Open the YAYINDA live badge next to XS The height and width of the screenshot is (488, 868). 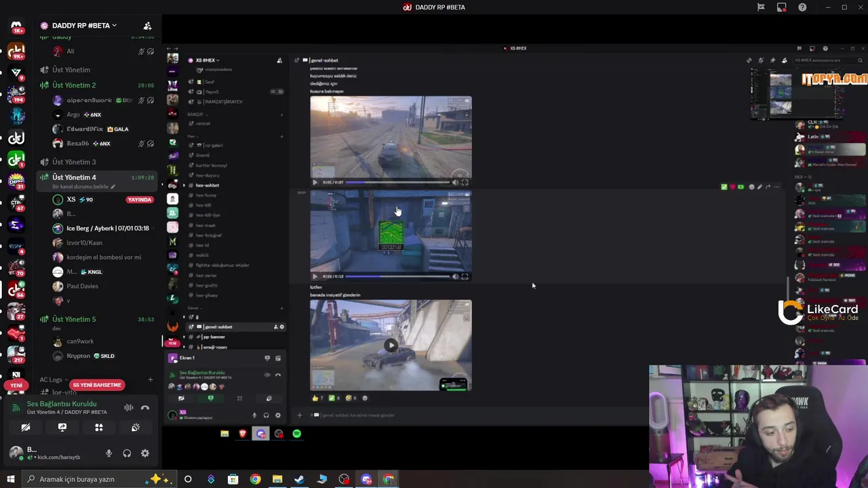[x=140, y=200]
